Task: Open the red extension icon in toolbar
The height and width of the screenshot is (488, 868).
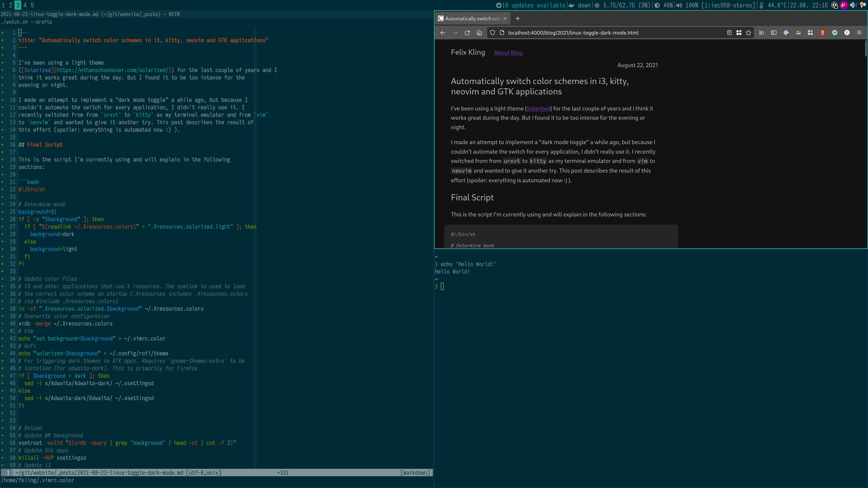Action: [823, 33]
